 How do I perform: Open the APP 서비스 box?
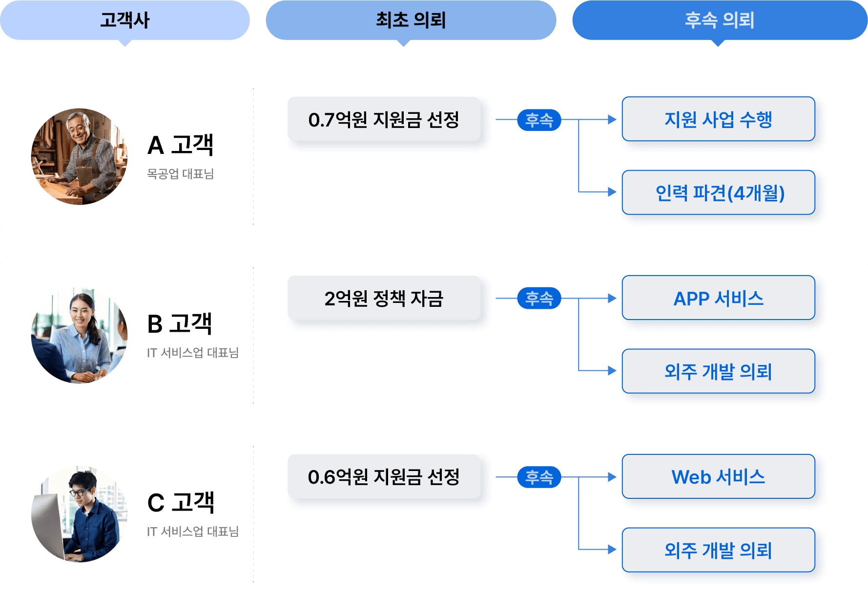(719, 298)
